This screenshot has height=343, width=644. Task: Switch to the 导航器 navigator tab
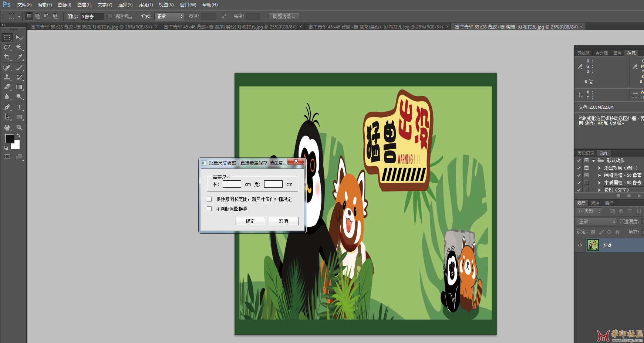(x=584, y=53)
